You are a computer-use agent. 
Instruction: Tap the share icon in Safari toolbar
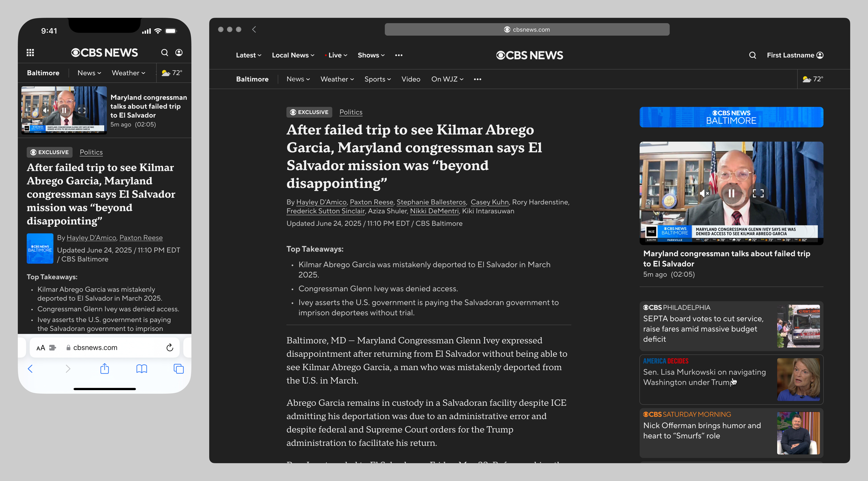point(104,368)
